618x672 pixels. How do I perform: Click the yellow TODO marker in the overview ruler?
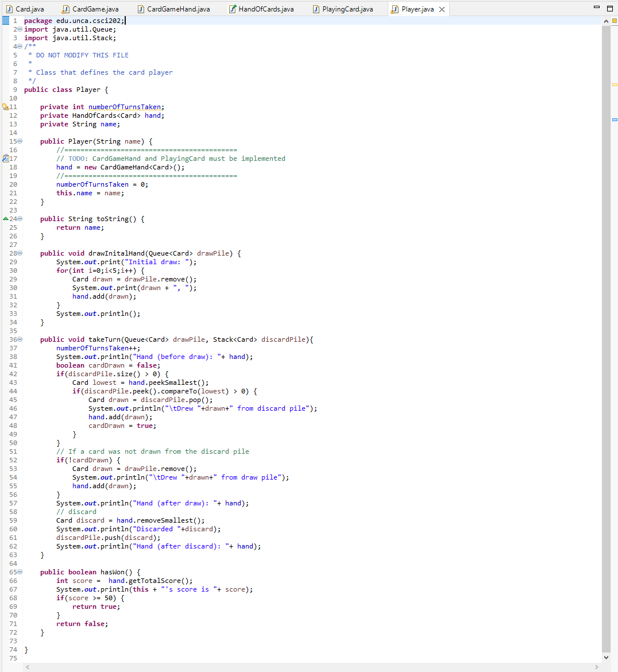[615, 84]
